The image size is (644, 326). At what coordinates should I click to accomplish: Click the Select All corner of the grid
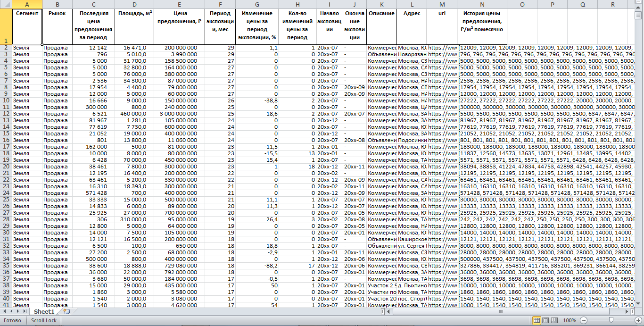coord(6,4)
